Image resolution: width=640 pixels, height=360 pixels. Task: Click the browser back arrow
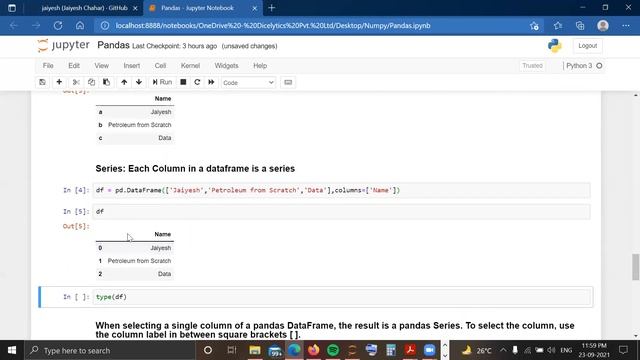click(14, 26)
